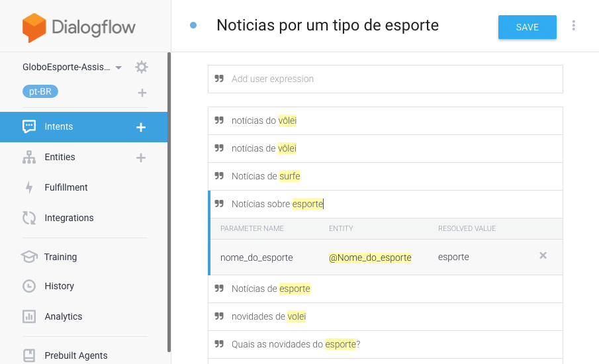This screenshot has width=599, height=364.
Task: Click parameter name nome_do_esporte cell
Action: coord(257,258)
